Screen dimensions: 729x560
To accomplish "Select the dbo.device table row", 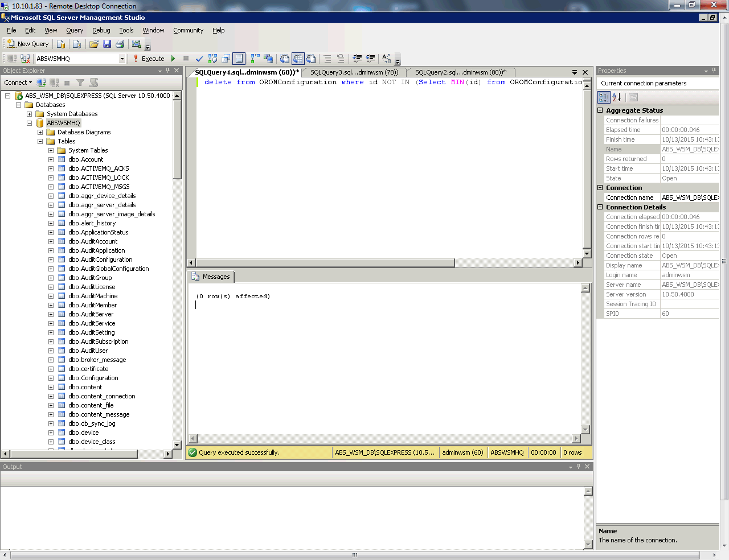I will [x=84, y=433].
